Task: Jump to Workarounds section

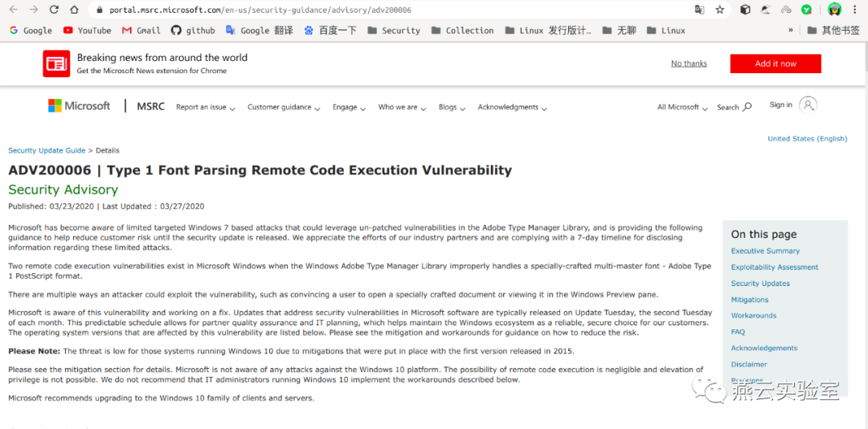Action: [x=753, y=316]
